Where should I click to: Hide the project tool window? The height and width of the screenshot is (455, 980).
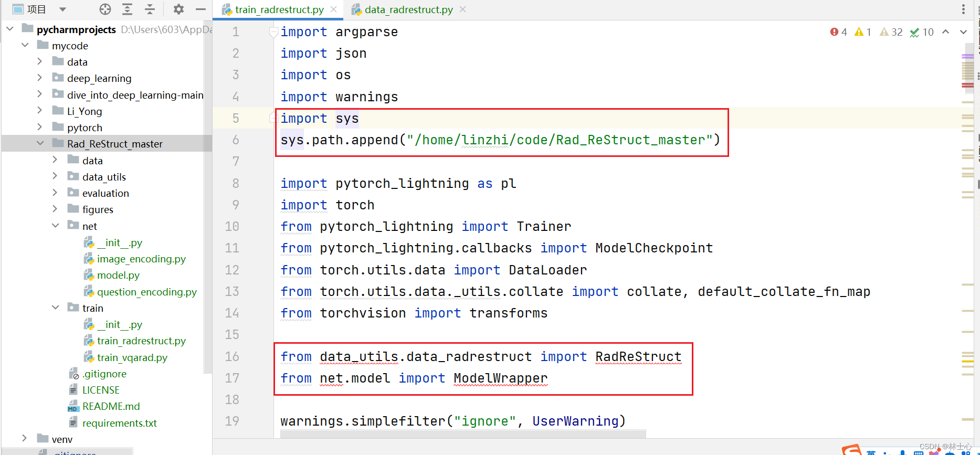[201, 9]
